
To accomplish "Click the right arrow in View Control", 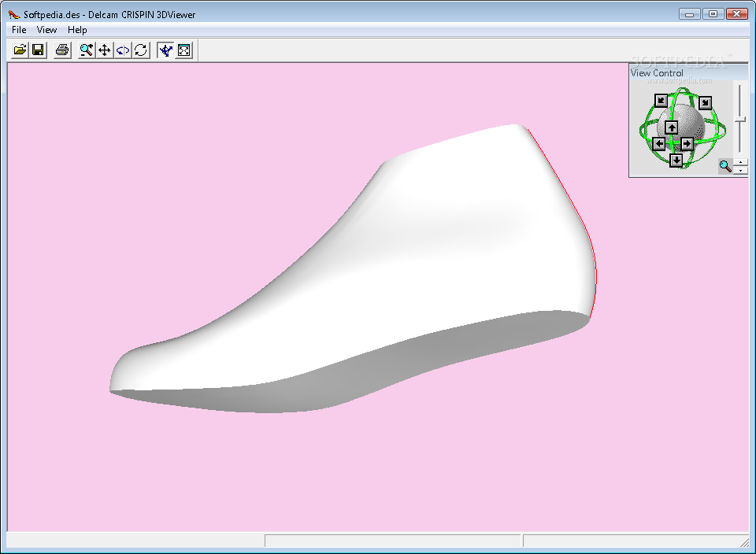I will tap(687, 143).
